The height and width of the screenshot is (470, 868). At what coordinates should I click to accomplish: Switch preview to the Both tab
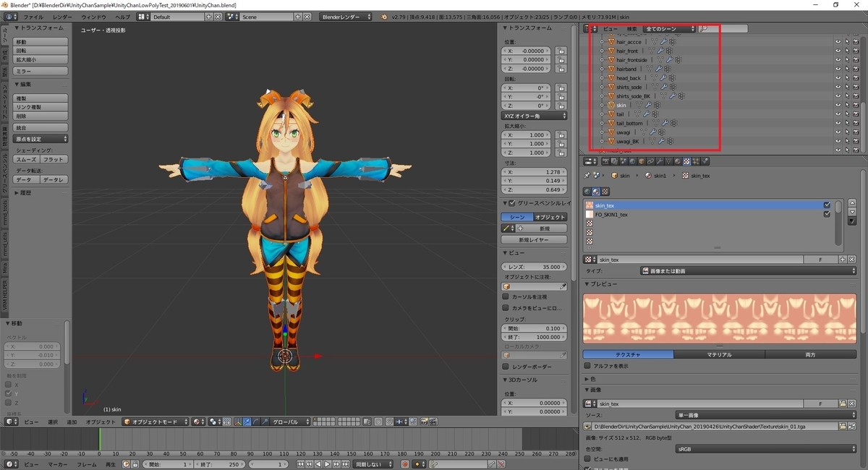(x=810, y=354)
